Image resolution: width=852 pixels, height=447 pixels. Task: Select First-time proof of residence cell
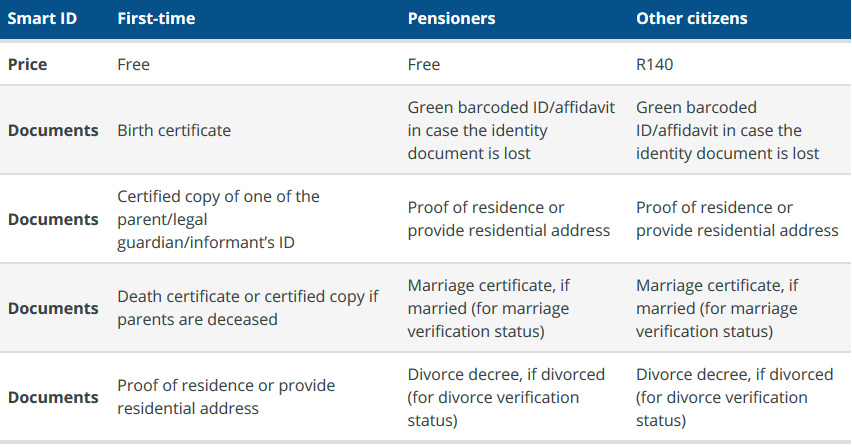point(226,397)
